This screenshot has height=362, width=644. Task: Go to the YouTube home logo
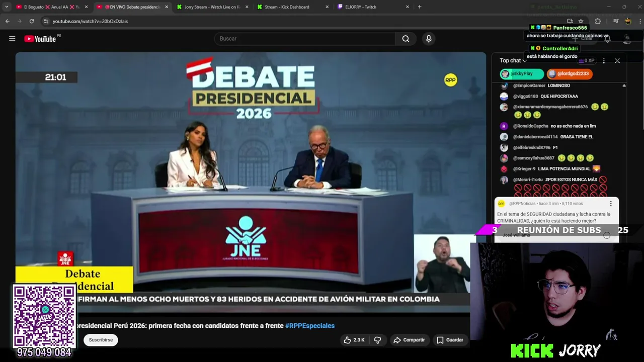[40, 39]
